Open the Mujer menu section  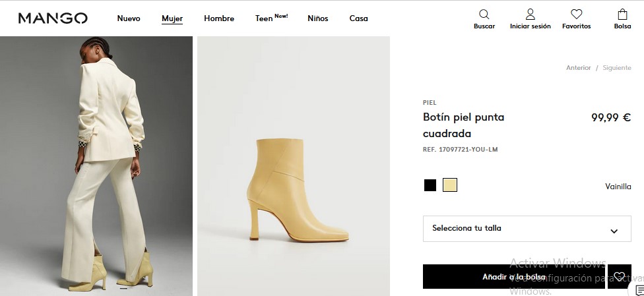tap(172, 18)
